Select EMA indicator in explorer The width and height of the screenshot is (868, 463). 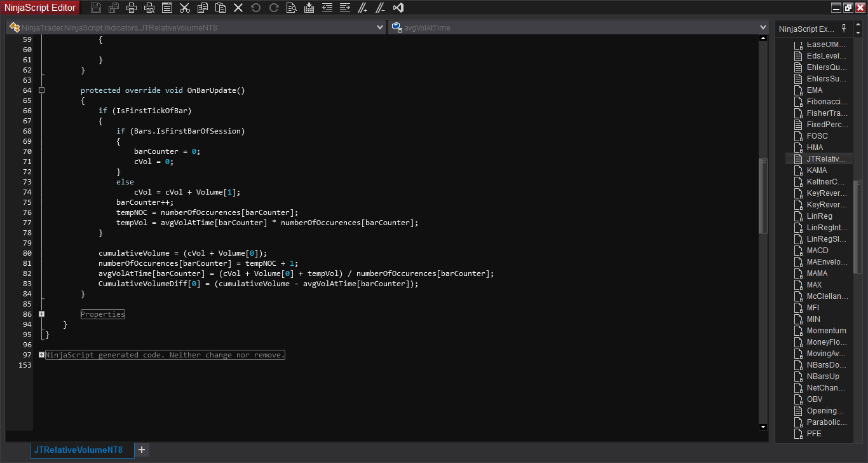[815, 90]
